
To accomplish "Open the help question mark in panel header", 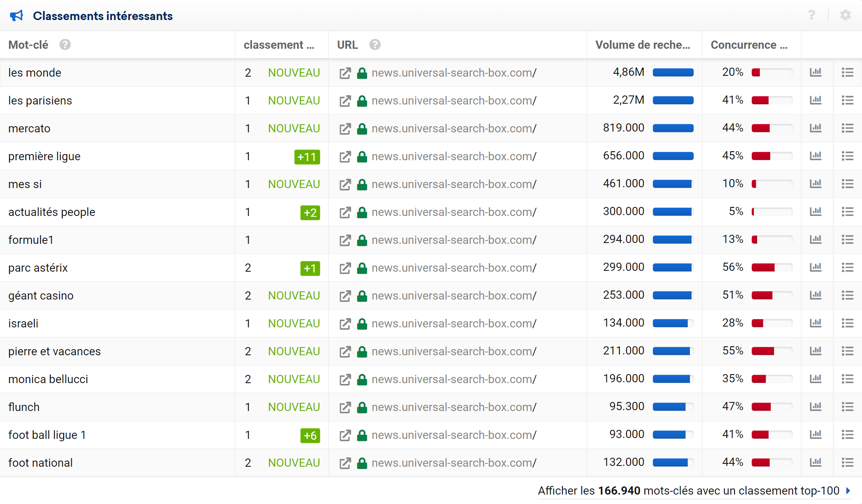I will click(x=812, y=16).
